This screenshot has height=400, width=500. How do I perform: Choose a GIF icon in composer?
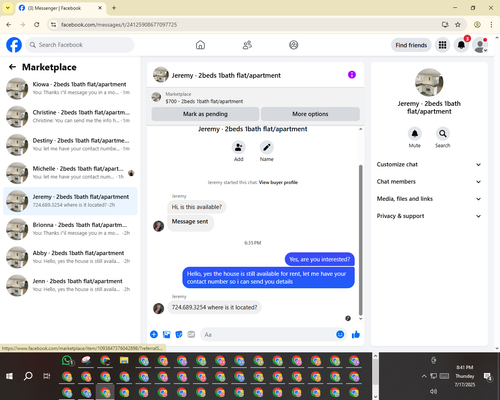(191, 334)
